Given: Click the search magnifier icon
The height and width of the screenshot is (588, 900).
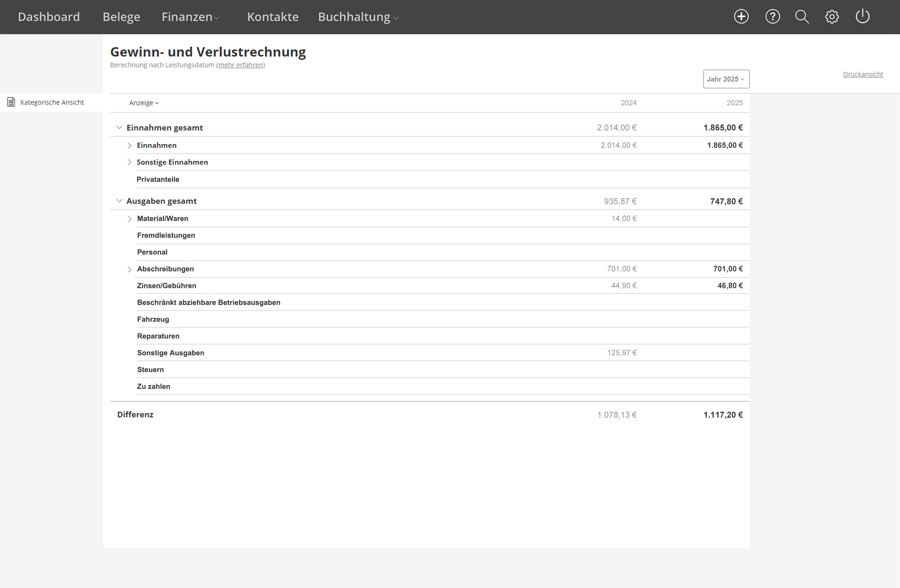Looking at the screenshot, I should point(802,16).
